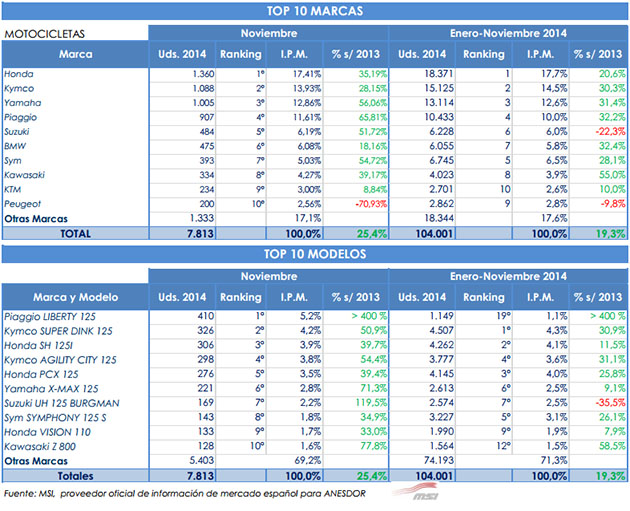Select the KTM brand row name
Image resolution: width=630 pixels, height=511 pixels.
click(x=12, y=190)
